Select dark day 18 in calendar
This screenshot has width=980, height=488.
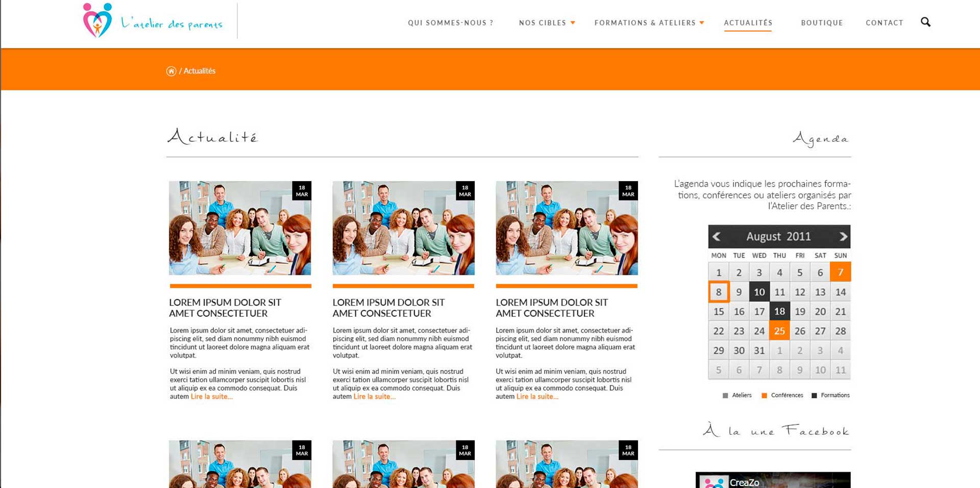pos(779,311)
